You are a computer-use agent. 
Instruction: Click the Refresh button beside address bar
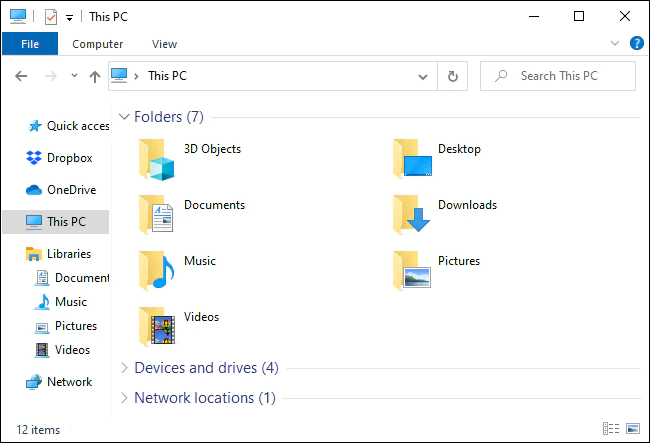click(x=453, y=76)
